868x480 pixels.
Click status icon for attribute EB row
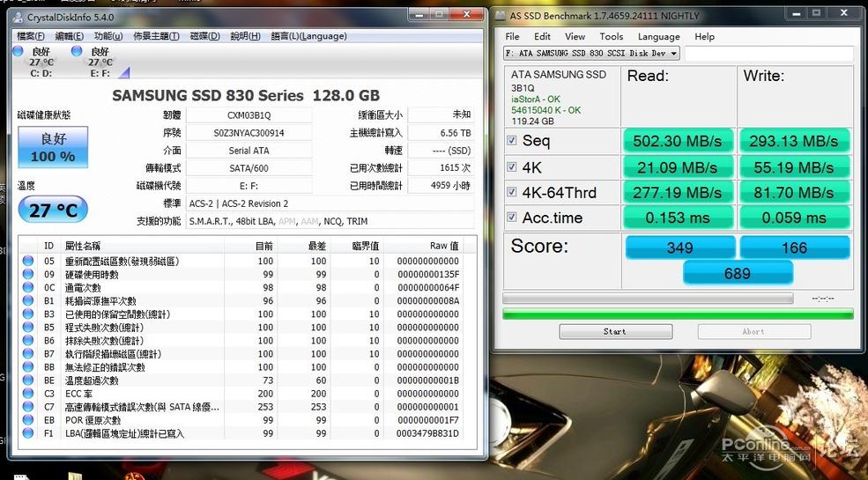(27, 420)
